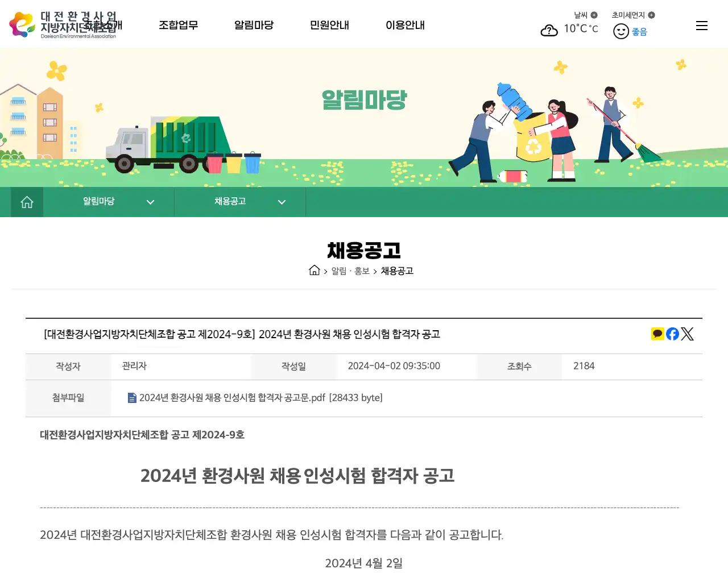
Task: Expand the 채용공고 dropdown chevron
Action: click(282, 202)
